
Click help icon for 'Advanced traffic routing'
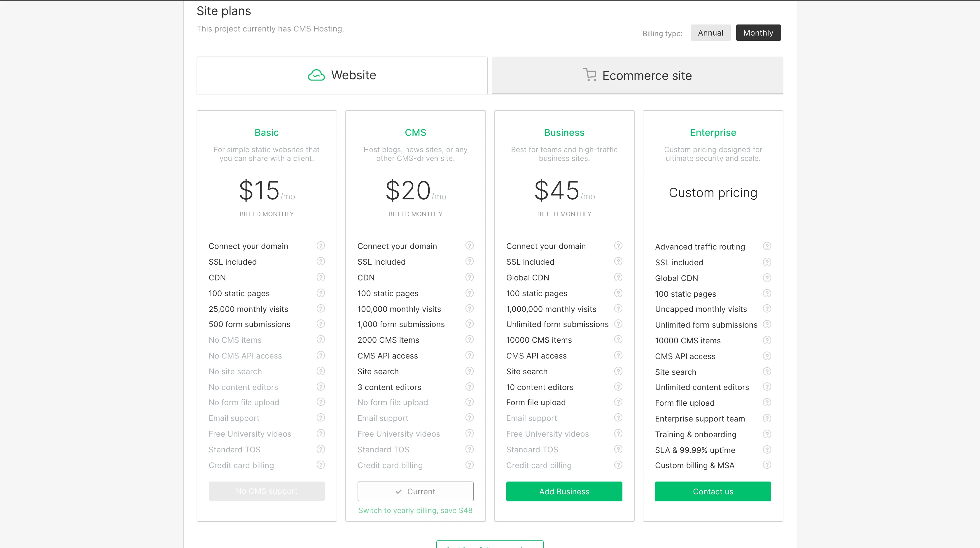click(x=767, y=246)
